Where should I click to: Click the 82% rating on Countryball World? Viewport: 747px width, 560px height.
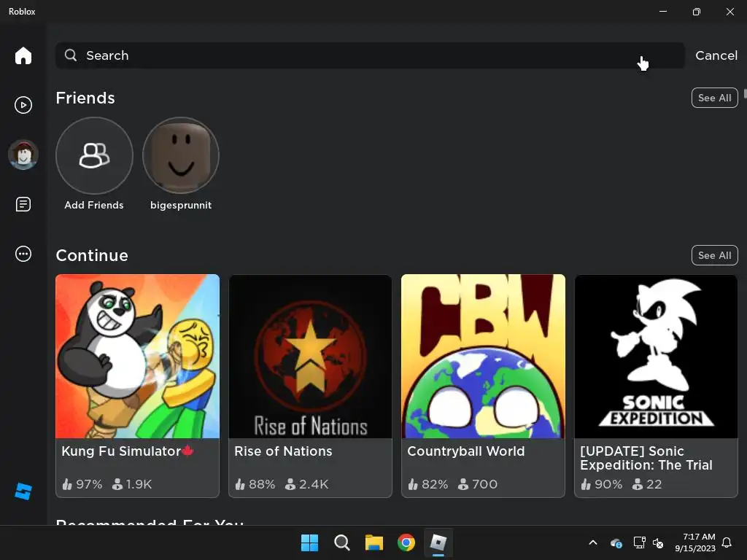pyautogui.click(x=427, y=484)
